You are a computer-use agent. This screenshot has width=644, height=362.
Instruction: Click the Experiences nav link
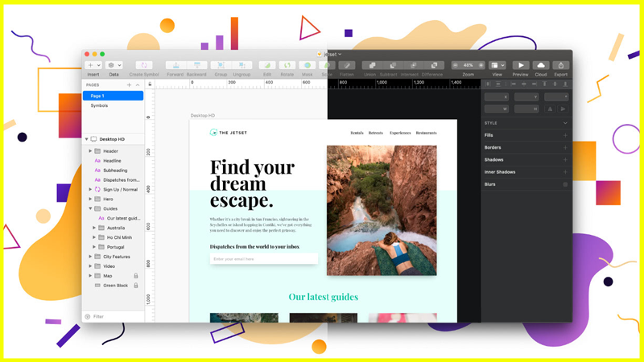[400, 133]
